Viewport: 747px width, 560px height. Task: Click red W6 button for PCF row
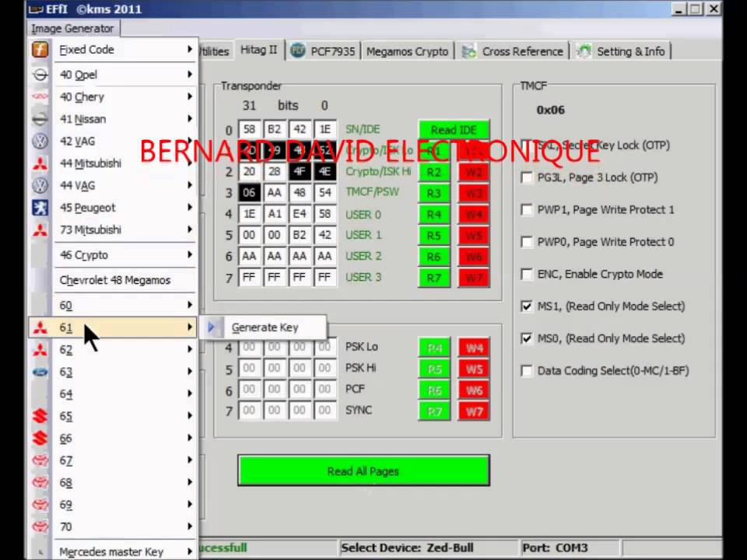pos(474,390)
